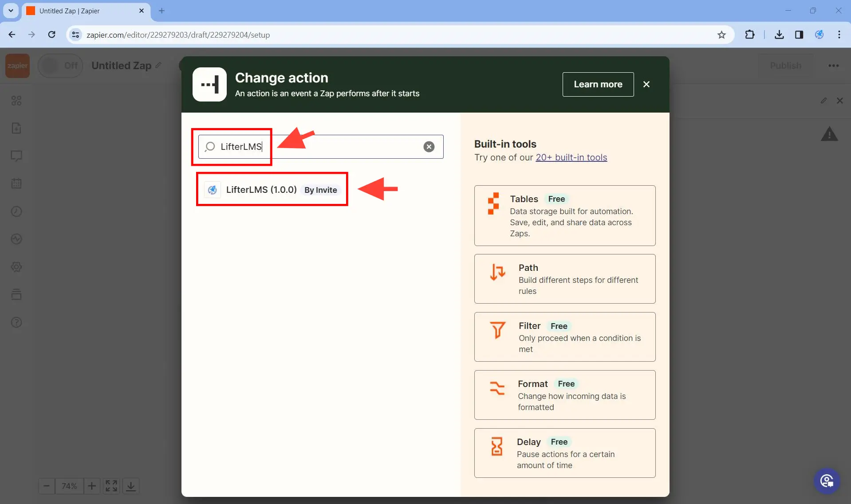Click the warning triangle icon
Image resolution: width=851 pixels, height=504 pixels.
pyautogui.click(x=829, y=134)
